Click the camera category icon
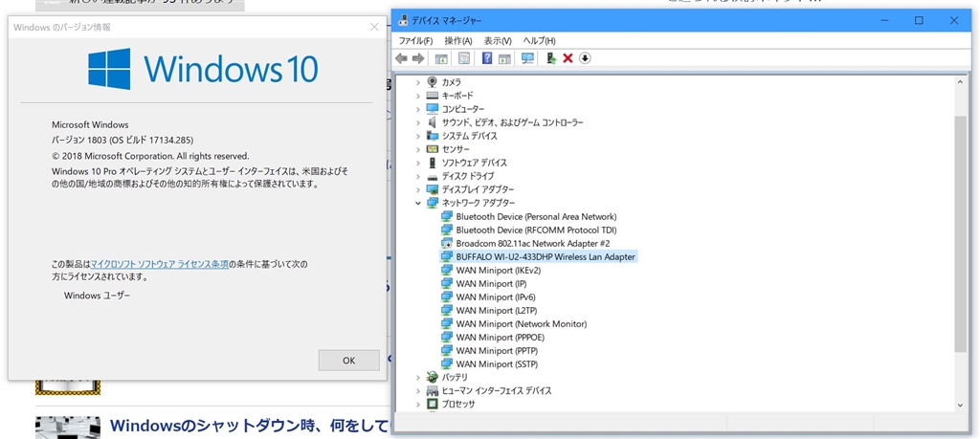 point(433,82)
